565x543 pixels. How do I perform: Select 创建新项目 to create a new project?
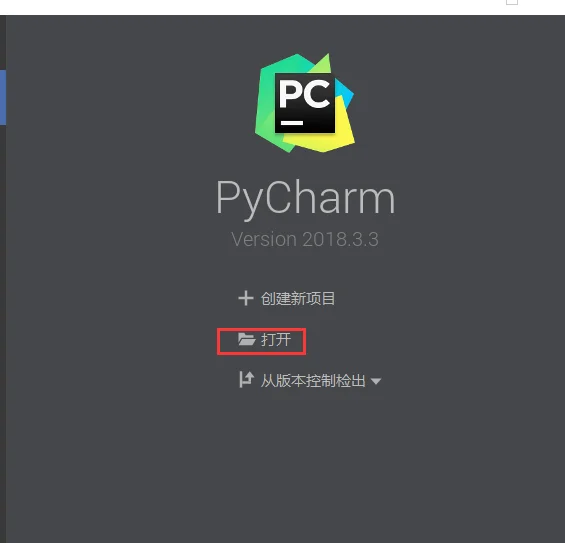(x=298, y=298)
